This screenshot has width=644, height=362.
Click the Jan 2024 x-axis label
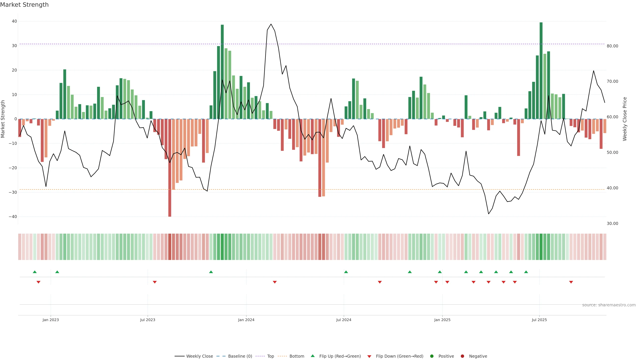click(246, 320)
